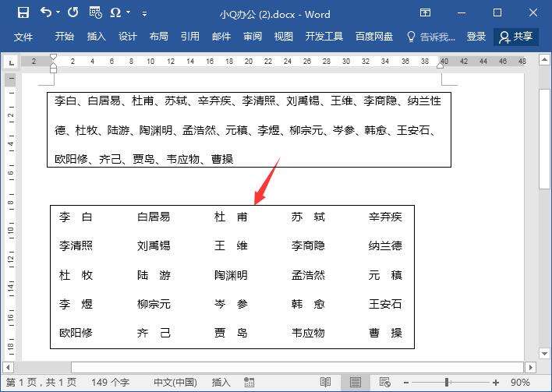Click the zoom slider handle

447,382
